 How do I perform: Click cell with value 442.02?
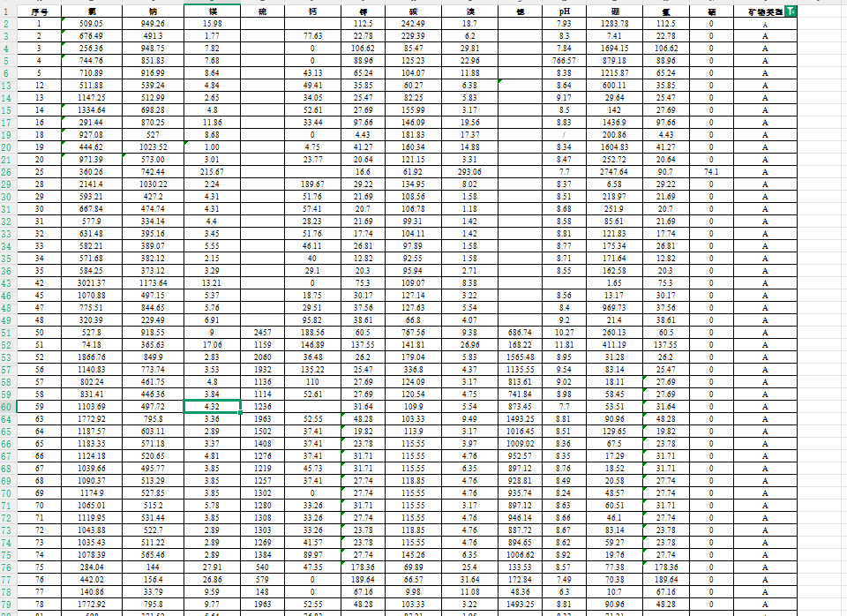[91, 579]
